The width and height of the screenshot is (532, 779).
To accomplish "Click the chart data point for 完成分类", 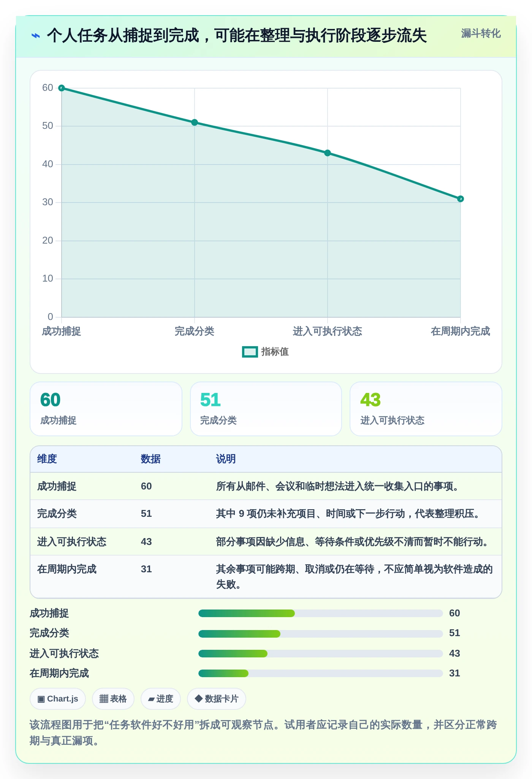I will [195, 122].
